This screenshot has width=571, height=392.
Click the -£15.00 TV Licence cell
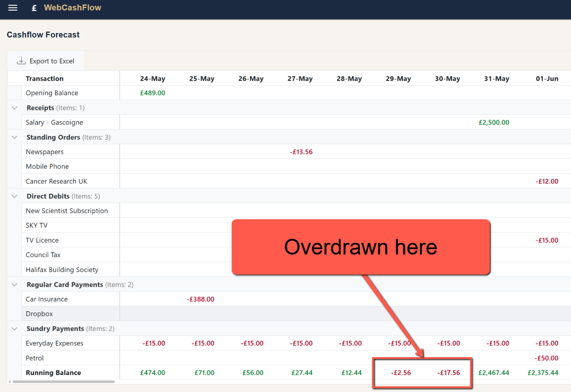547,240
